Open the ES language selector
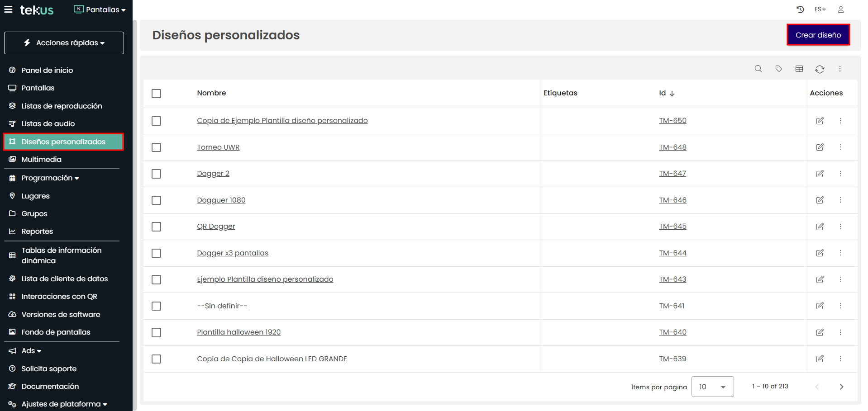 pyautogui.click(x=820, y=9)
